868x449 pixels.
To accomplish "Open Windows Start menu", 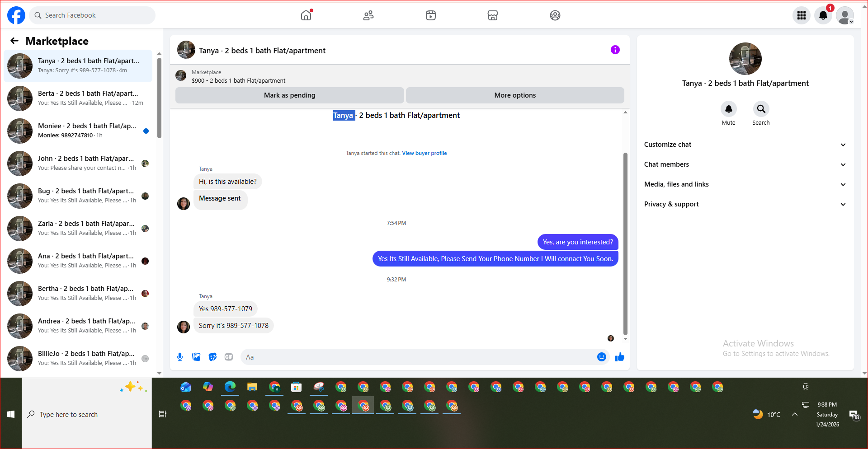I will click(x=11, y=414).
